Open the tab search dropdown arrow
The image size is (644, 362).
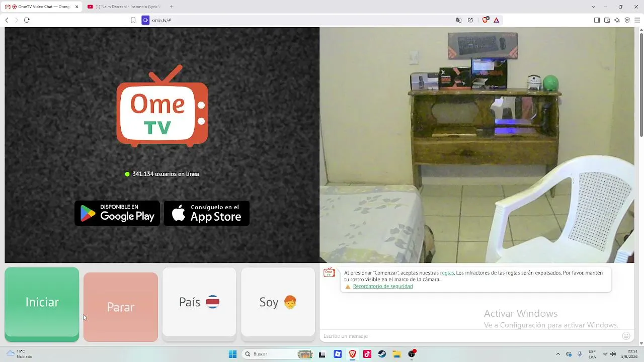click(593, 7)
